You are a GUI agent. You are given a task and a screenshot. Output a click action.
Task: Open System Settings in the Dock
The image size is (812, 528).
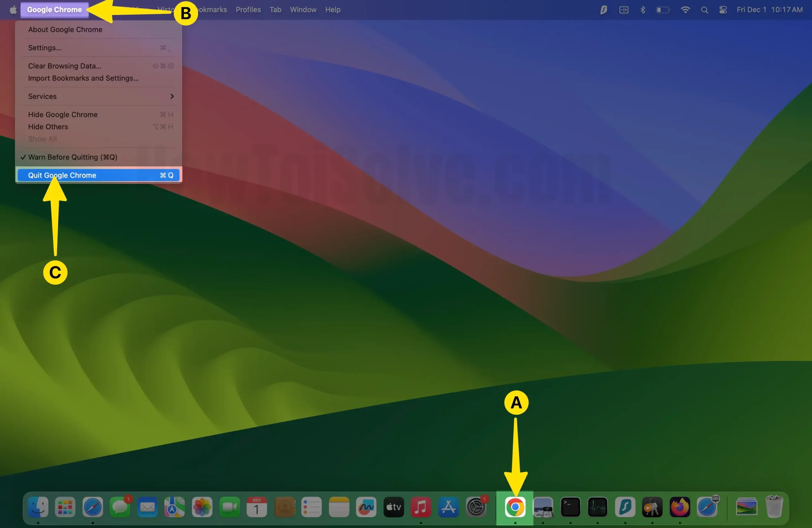[476, 507]
